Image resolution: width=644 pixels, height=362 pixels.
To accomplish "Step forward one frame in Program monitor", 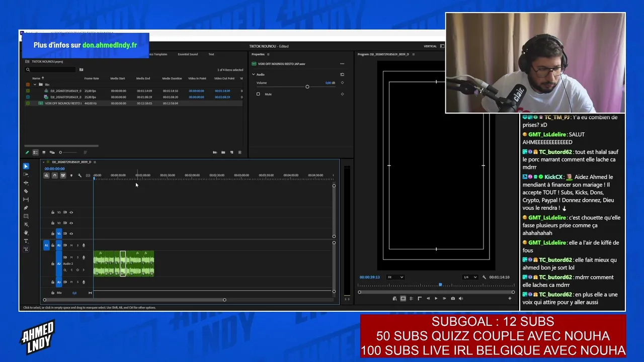I will pos(444,299).
